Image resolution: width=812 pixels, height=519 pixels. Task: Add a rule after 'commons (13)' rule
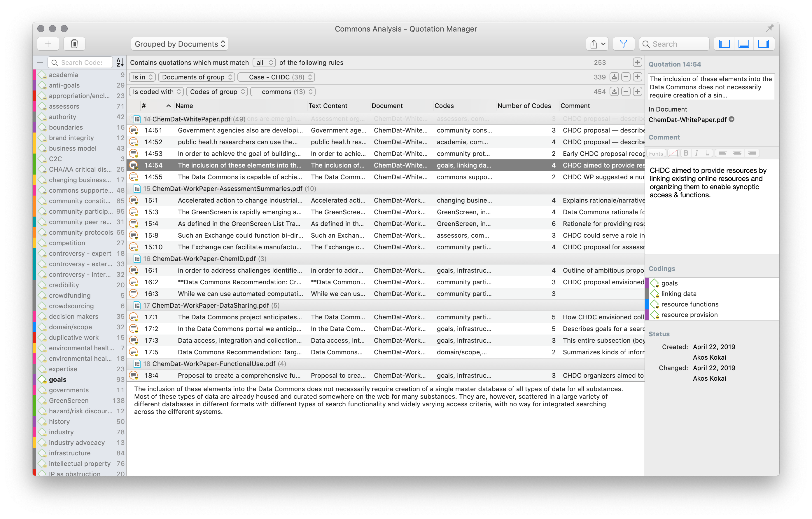click(x=637, y=91)
